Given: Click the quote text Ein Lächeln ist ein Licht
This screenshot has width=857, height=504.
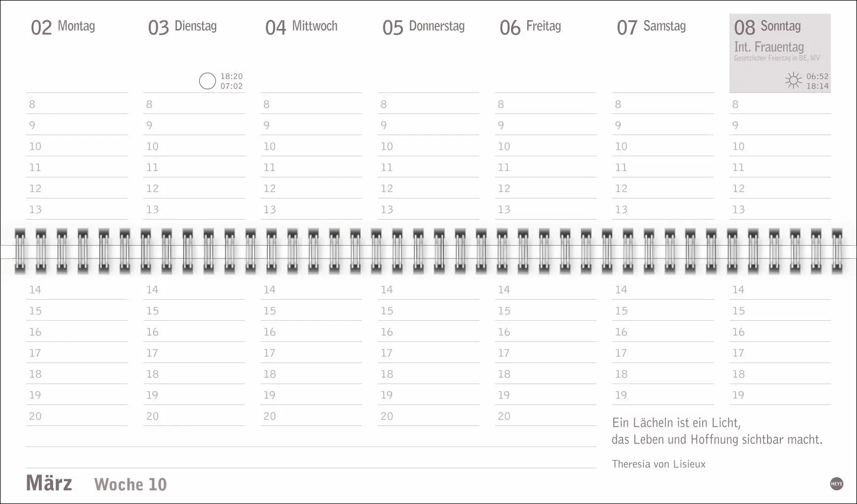Looking at the screenshot, I should 676,423.
